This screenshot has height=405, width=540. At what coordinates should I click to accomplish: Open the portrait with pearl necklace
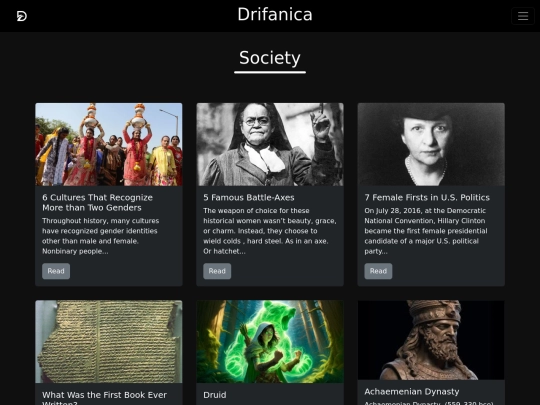pos(431,144)
